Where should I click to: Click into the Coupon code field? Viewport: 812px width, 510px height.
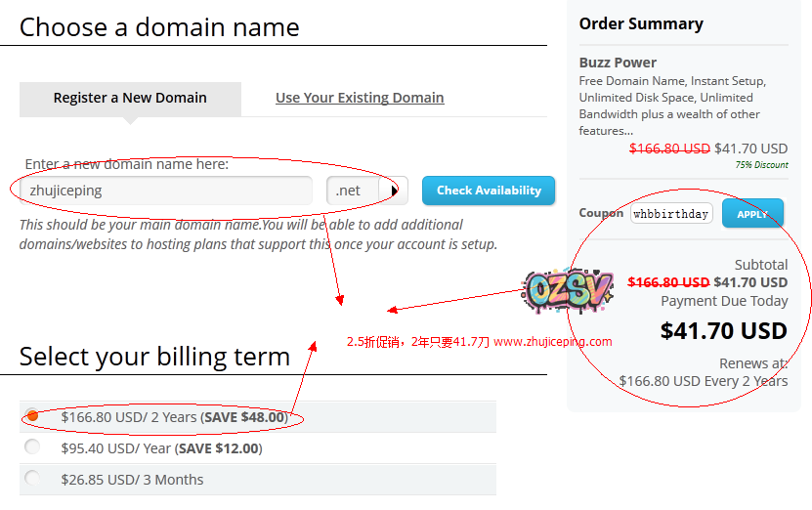point(671,214)
